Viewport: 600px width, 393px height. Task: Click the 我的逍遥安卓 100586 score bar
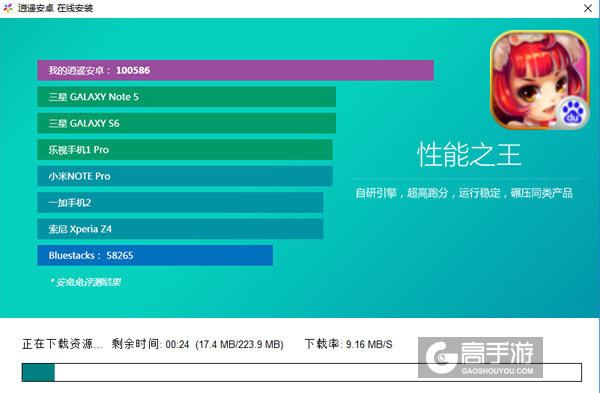coord(235,70)
